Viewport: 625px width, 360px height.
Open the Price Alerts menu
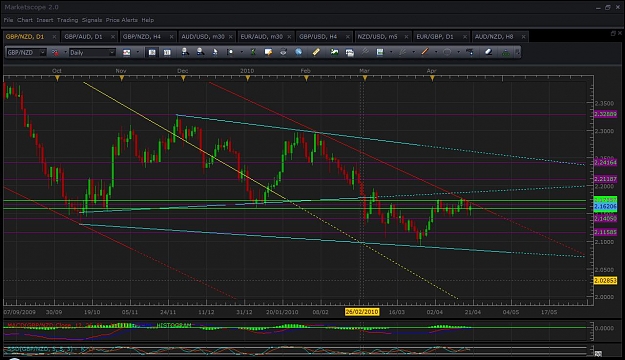tap(122, 20)
